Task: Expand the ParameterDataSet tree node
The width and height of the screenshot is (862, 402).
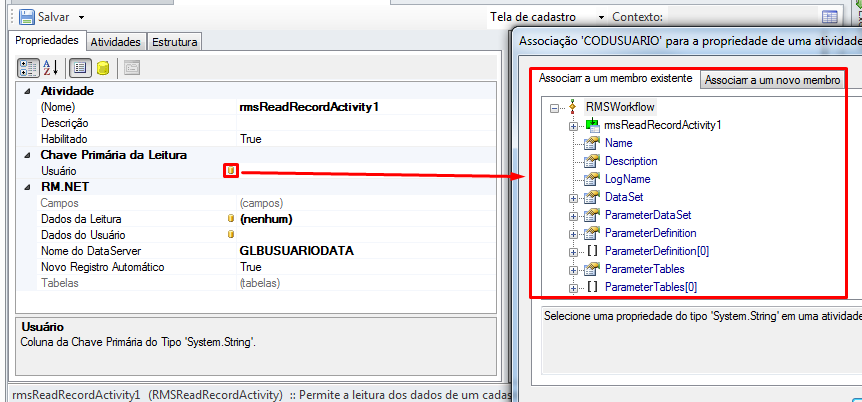Action: [x=573, y=216]
